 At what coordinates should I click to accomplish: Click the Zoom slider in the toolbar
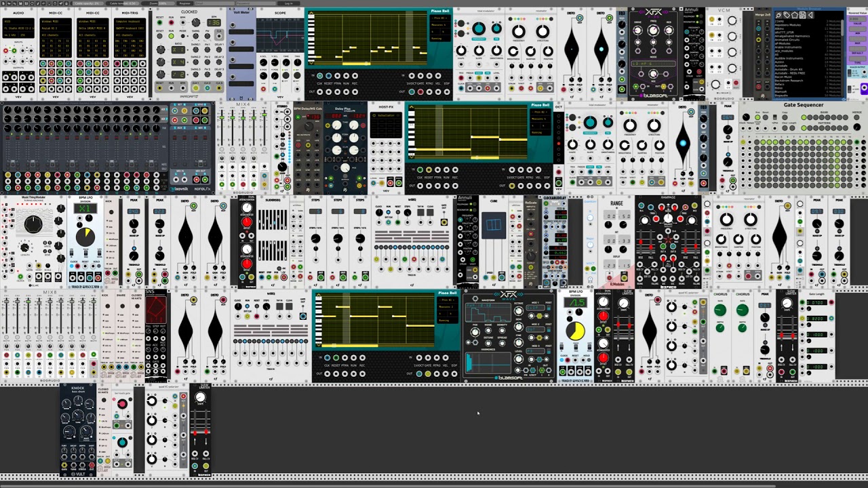pos(158,3)
